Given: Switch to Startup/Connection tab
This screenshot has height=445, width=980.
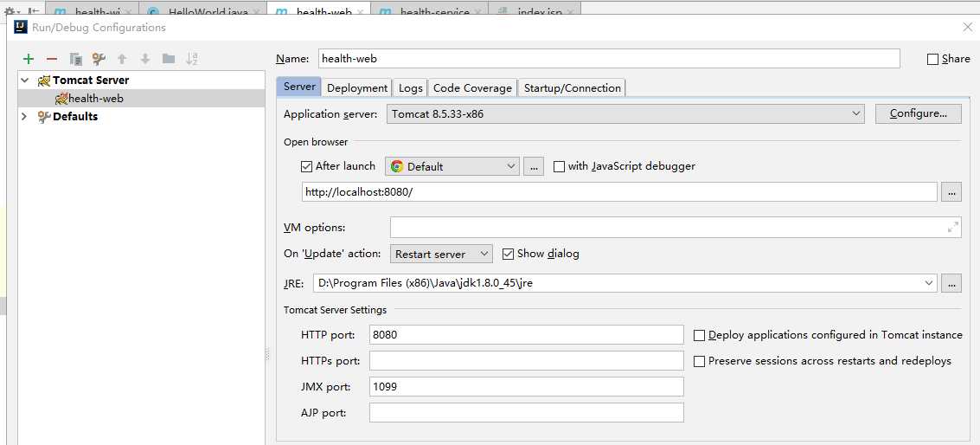Looking at the screenshot, I should [x=573, y=88].
